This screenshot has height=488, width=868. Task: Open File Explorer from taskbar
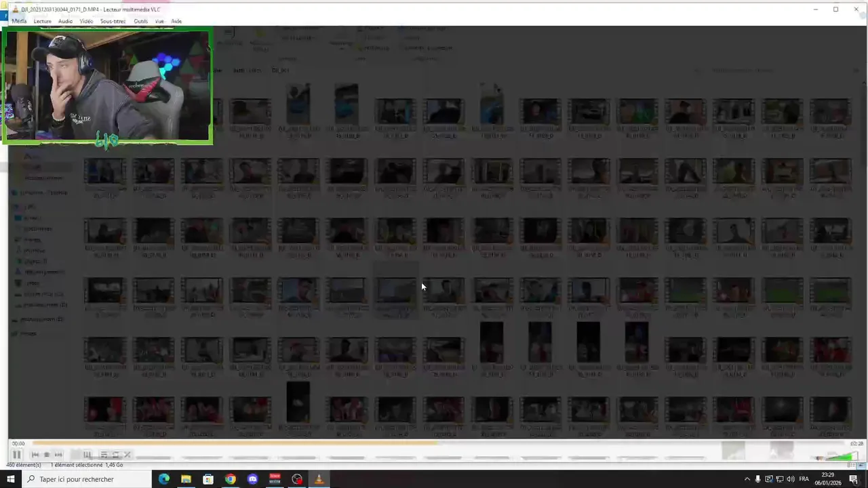(186, 479)
